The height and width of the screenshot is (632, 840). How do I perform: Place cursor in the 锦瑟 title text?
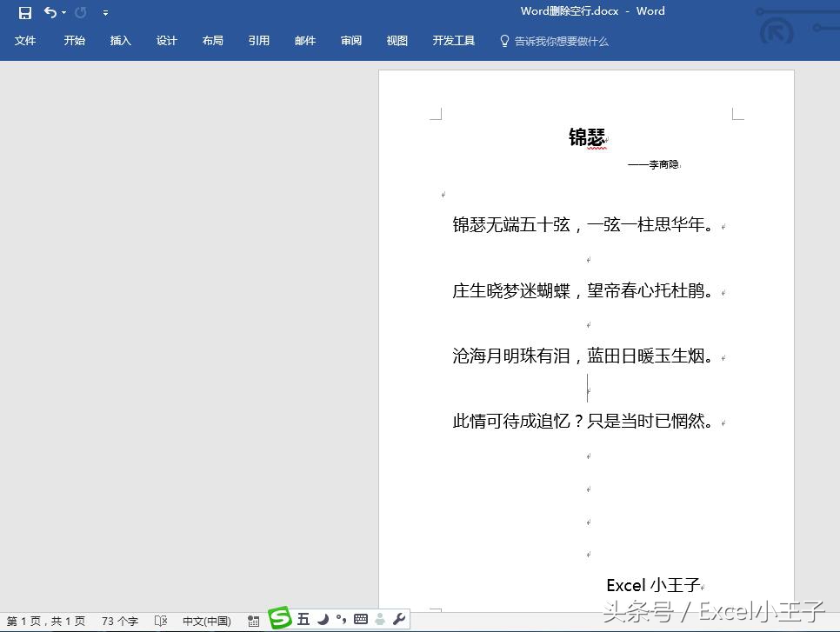tap(587, 136)
